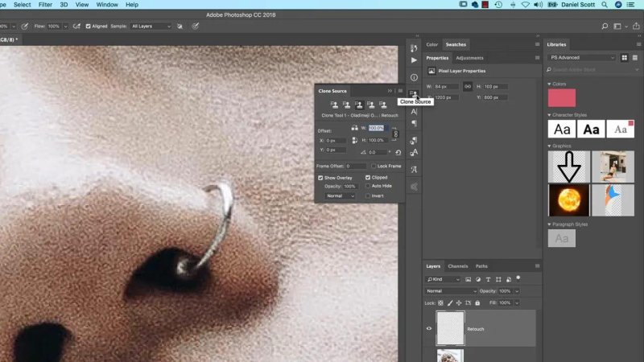Collapse Clone Source panel double arrows

[x=390, y=91]
